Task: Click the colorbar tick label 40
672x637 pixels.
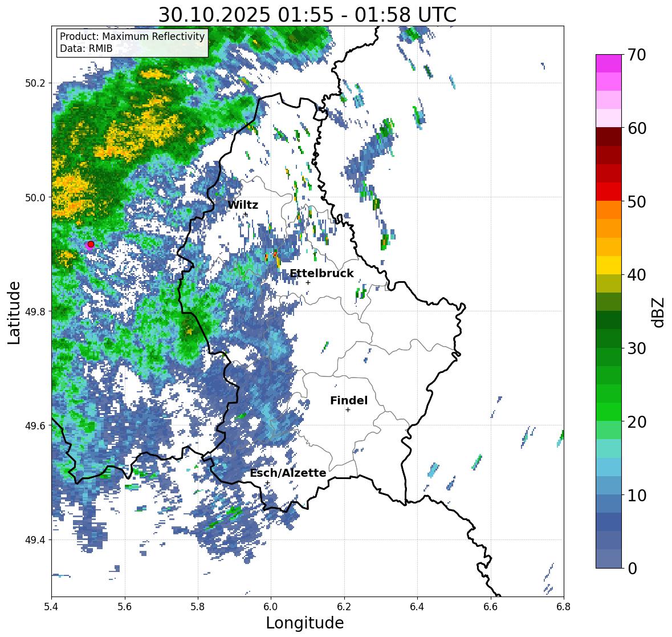Action: (x=637, y=275)
